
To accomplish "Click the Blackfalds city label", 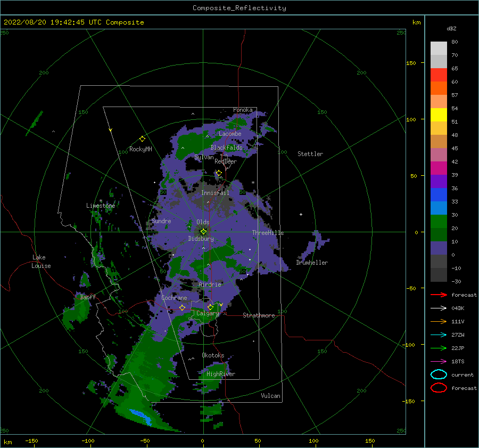I will point(226,148).
